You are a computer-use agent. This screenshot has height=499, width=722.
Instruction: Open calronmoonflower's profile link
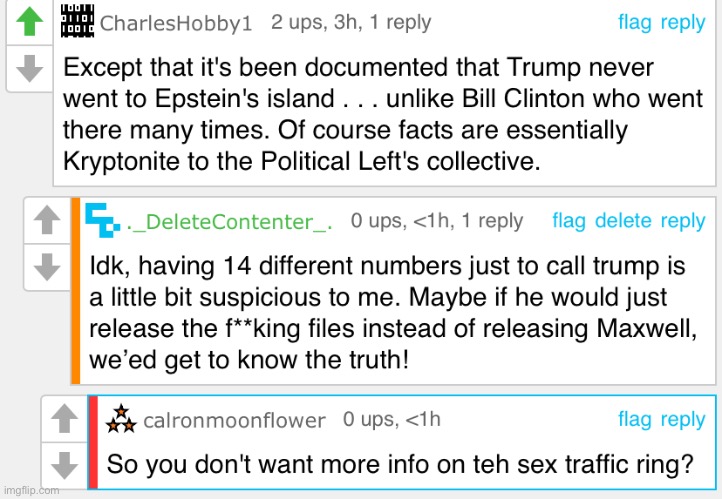[x=235, y=421]
